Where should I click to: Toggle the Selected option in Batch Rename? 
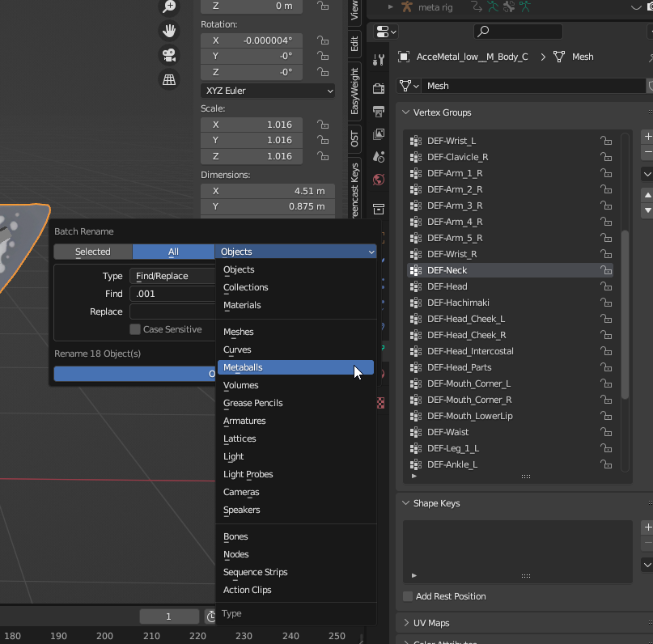[93, 252]
